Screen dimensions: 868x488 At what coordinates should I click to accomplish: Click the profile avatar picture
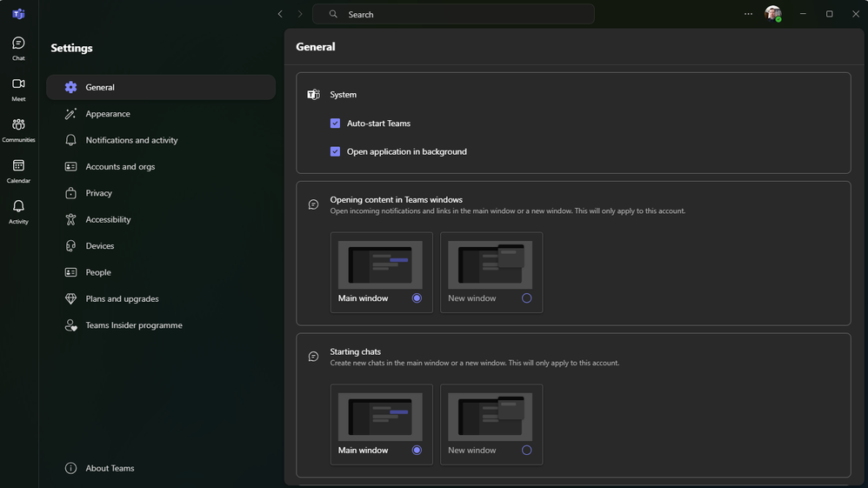click(x=773, y=14)
